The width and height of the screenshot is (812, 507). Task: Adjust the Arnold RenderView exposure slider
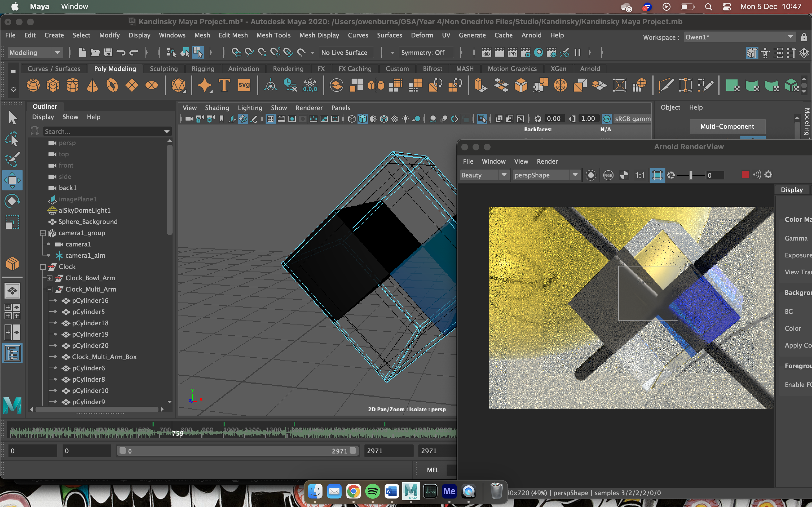690,175
